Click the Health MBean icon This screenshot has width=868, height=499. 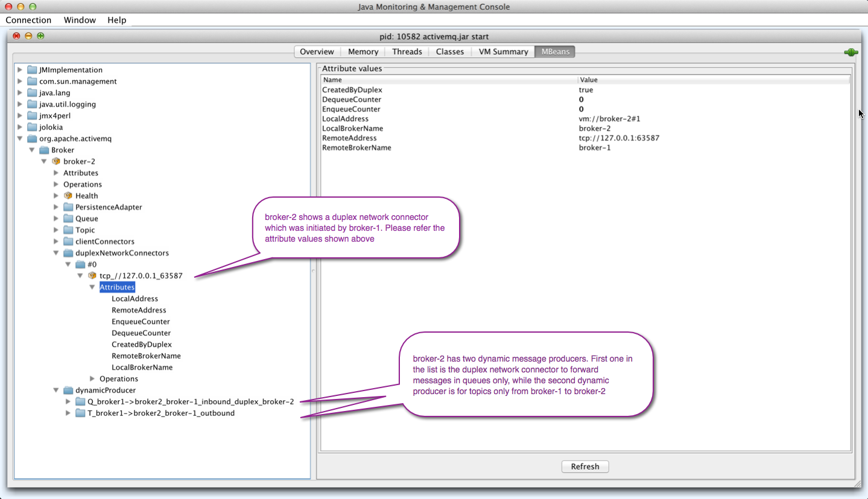[x=68, y=196]
